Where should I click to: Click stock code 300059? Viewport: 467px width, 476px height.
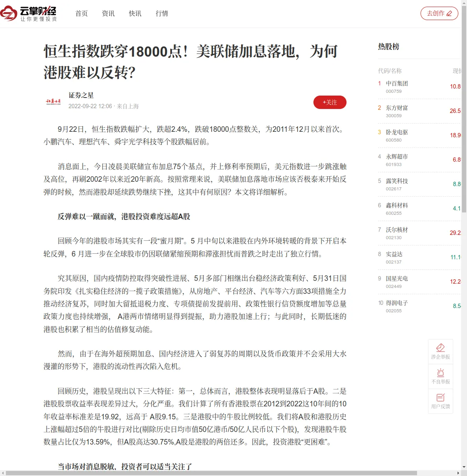[394, 116]
